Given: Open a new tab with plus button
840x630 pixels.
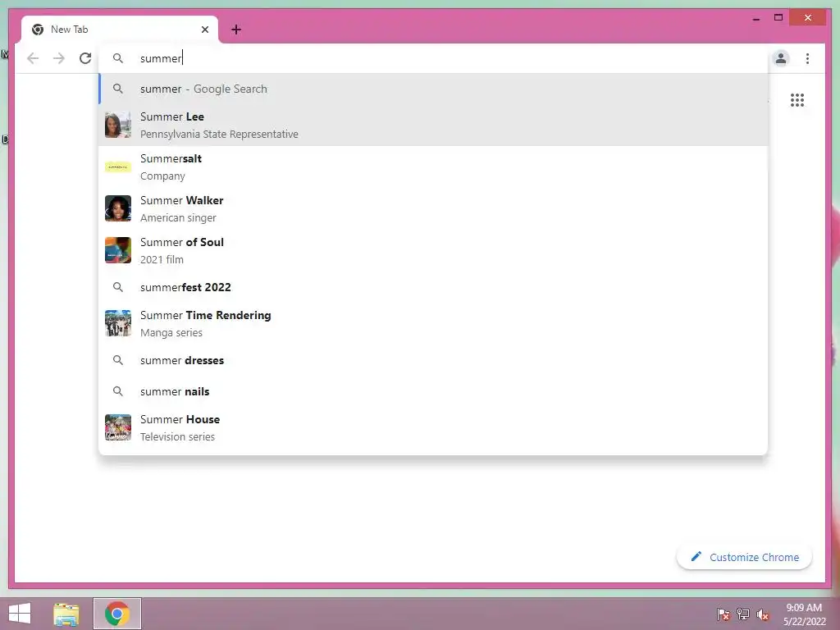Looking at the screenshot, I should tap(236, 30).
